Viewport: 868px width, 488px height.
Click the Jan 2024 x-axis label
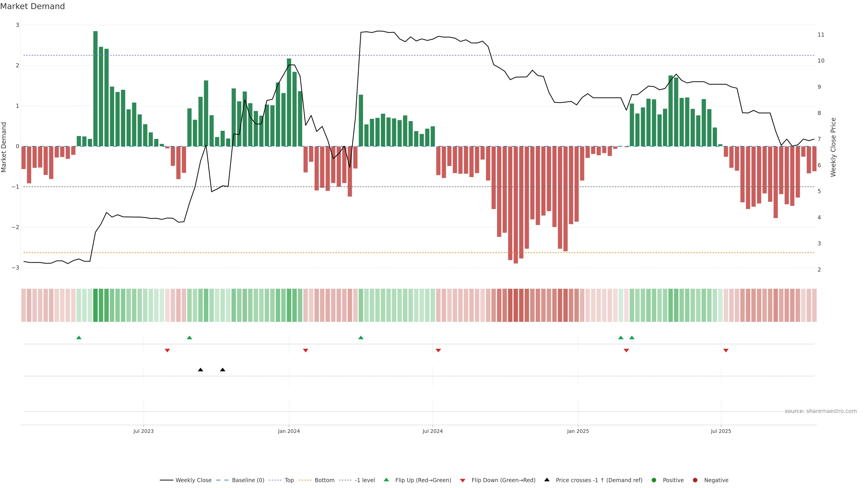click(289, 431)
